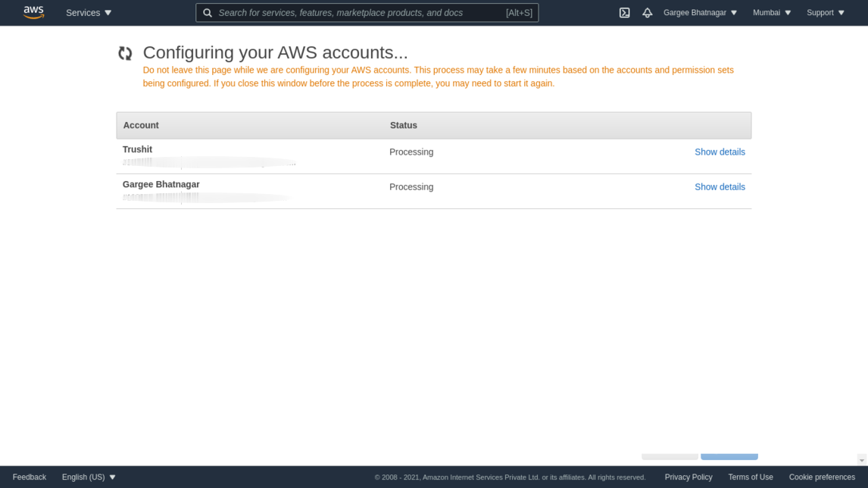Change language via English (US) dropdown
Image resolution: width=868 pixels, height=488 pixels.
coord(89,477)
